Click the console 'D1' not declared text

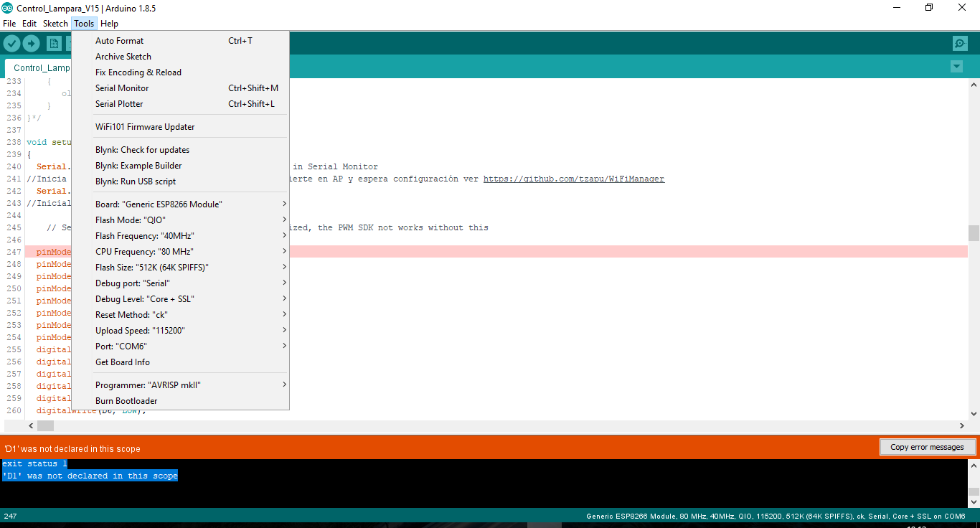click(90, 476)
